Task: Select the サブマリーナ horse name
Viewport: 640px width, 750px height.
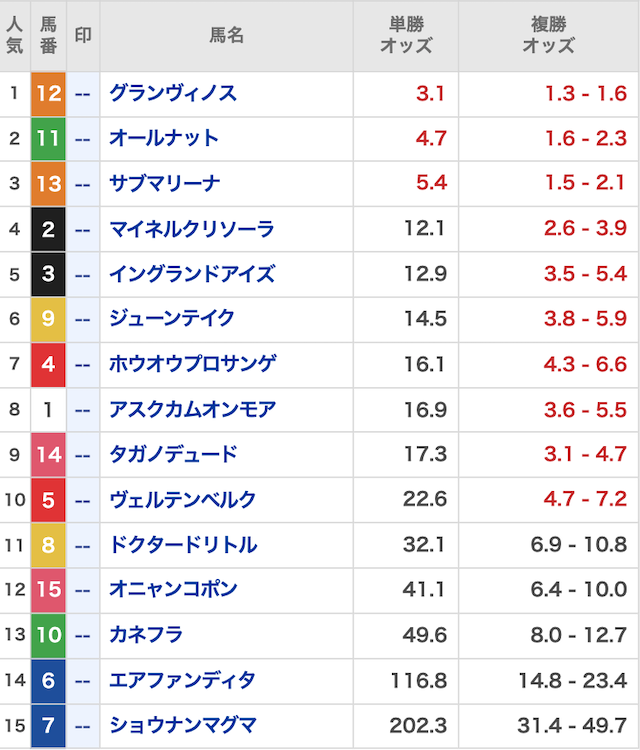Action: pos(164,183)
